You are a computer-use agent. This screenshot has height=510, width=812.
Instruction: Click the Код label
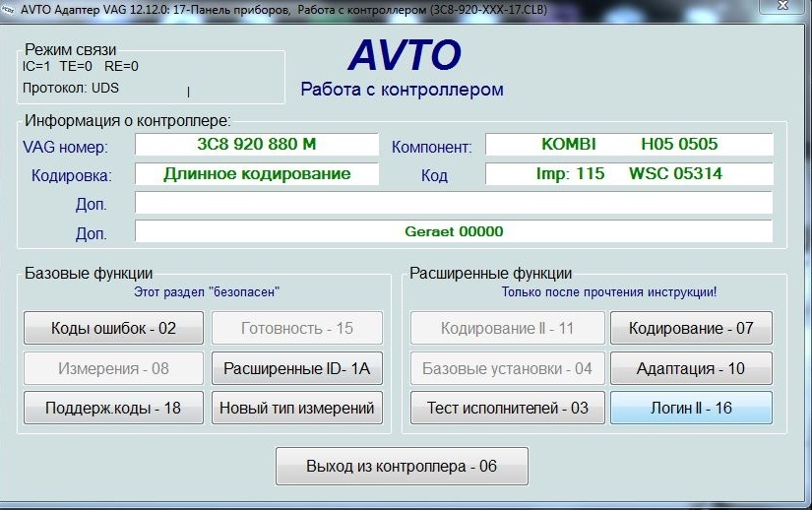(434, 175)
